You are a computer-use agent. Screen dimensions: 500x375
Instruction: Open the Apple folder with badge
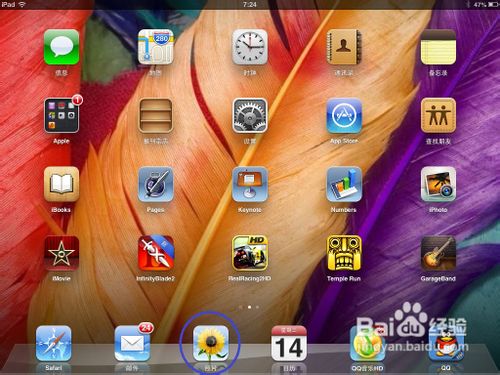61,116
